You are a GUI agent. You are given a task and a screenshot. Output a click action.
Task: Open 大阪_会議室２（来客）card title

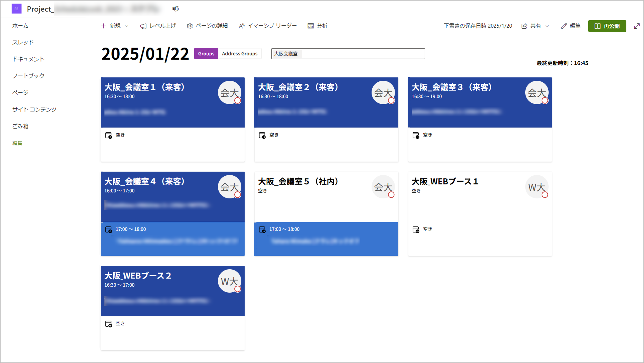tap(298, 87)
